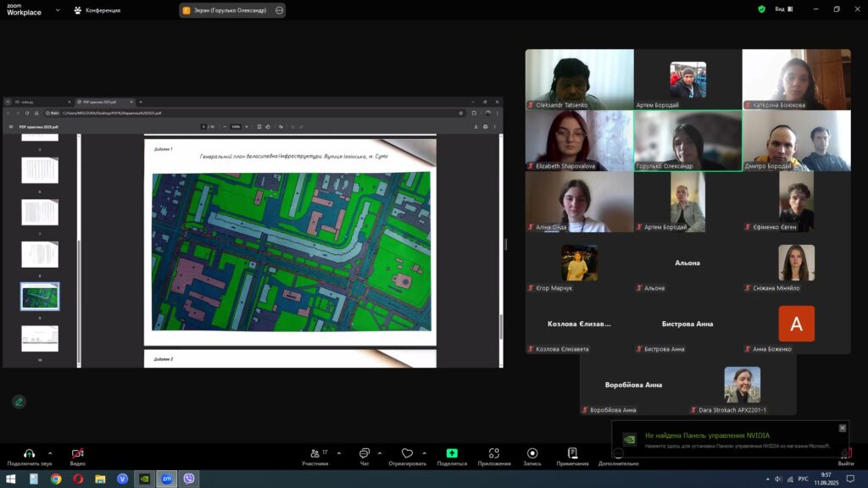
Task: Select Аліна Оліда video tile
Action: [x=580, y=202]
